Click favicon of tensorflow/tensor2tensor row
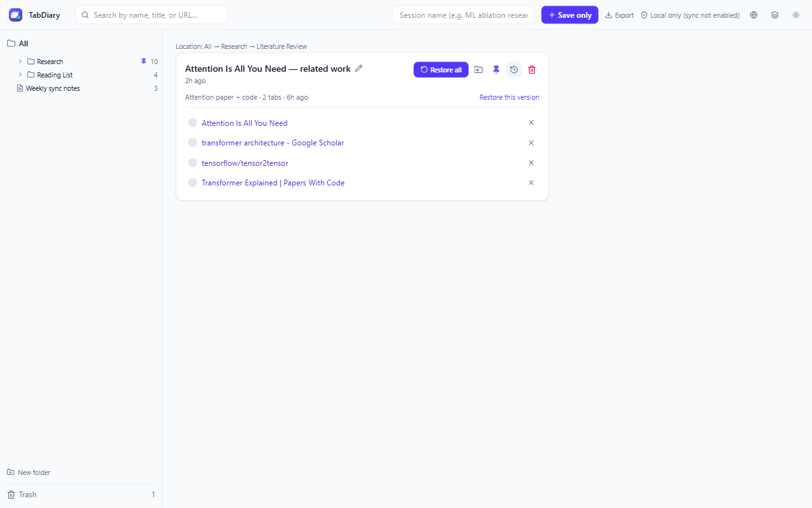Viewport: 812px width, 508px height. [193, 163]
